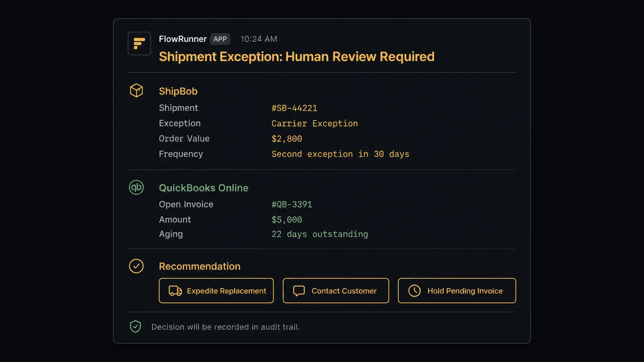Click the Aging field label

point(171,234)
